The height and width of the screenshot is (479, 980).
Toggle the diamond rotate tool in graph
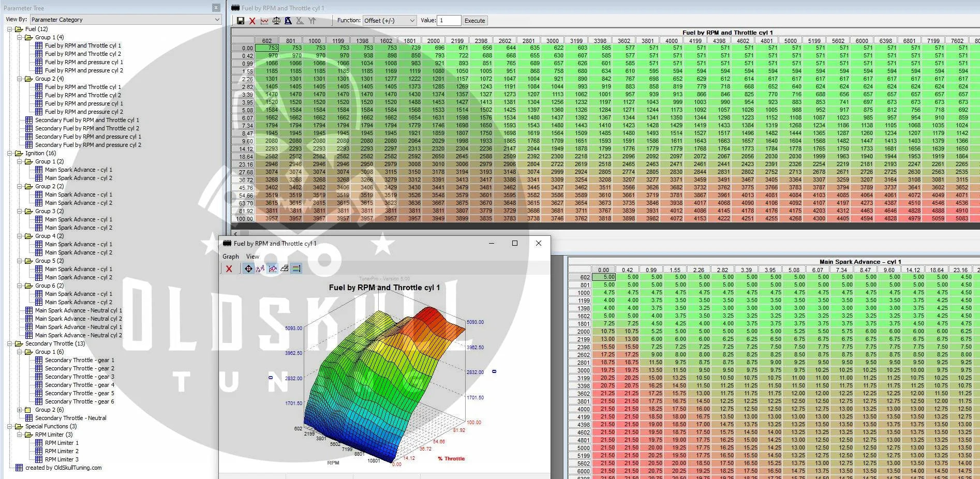tap(248, 268)
